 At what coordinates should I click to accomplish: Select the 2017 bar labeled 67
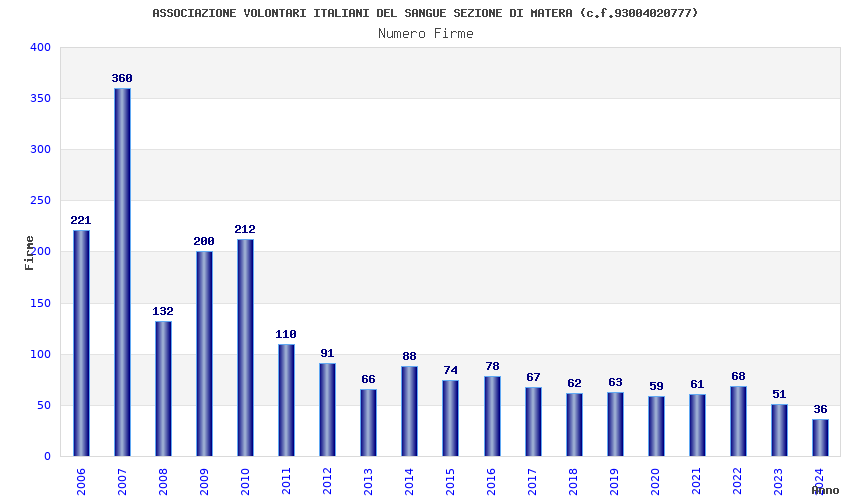[533, 422]
